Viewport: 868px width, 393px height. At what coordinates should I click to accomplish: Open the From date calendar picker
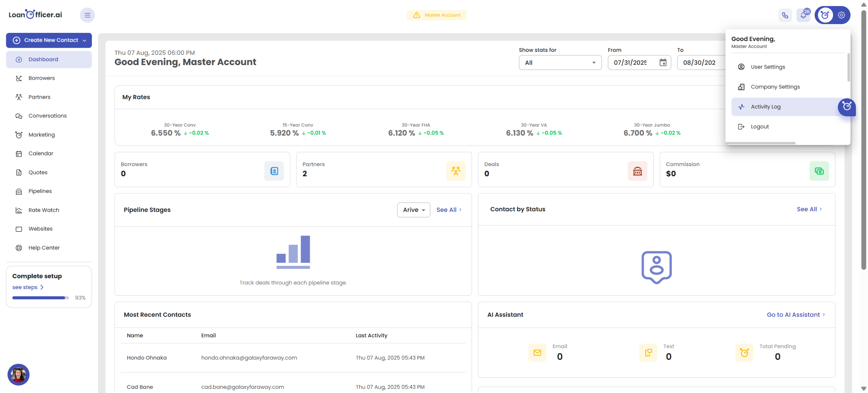tap(663, 63)
